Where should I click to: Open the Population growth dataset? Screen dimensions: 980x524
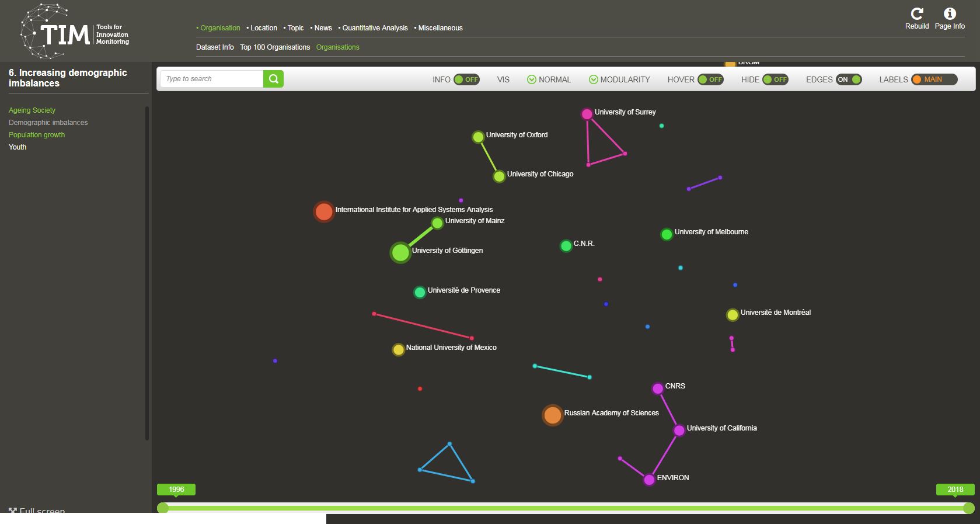[37, 135]
